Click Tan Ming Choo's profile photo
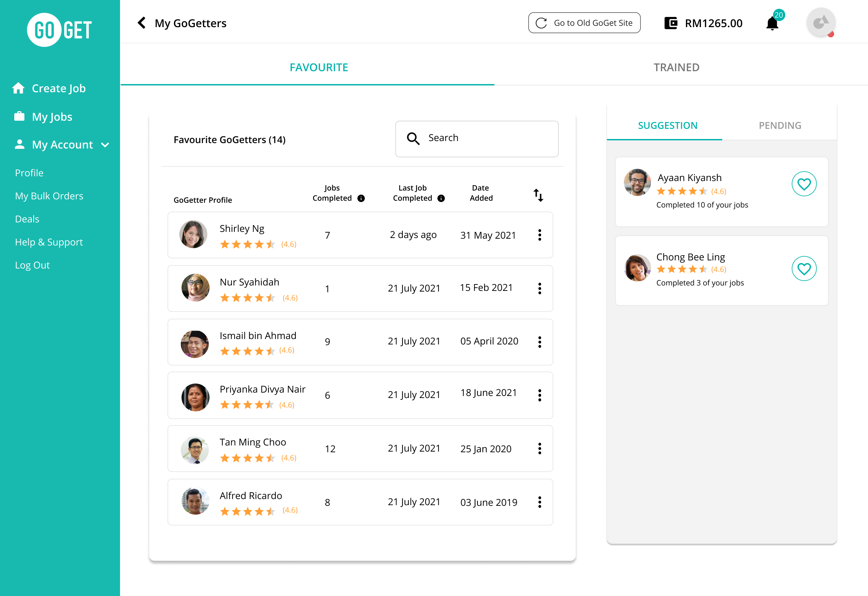The image size is (868, 596). tap(195, 450)
